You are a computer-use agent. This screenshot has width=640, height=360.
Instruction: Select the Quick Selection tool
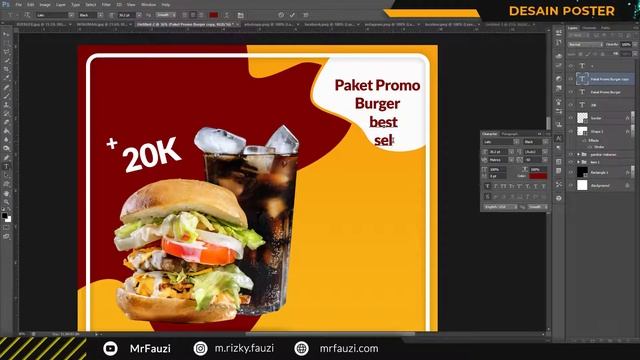tap(7, 61)
